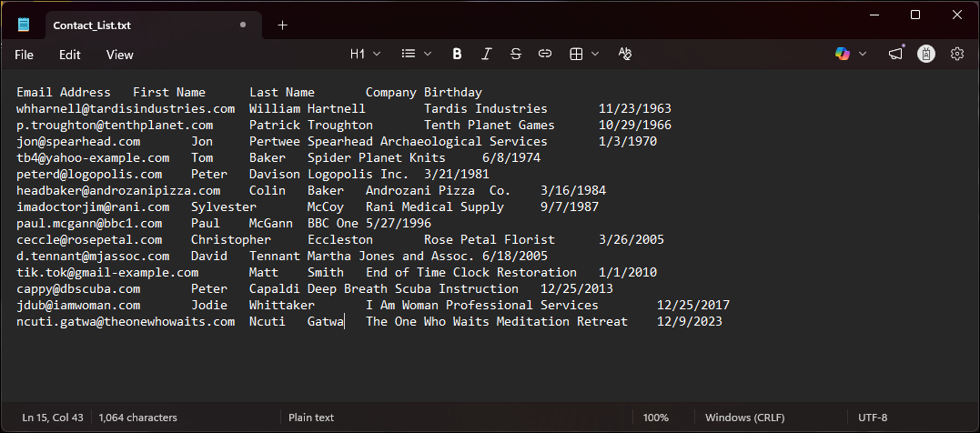Click the text peterd@logopolis.com

89,175
